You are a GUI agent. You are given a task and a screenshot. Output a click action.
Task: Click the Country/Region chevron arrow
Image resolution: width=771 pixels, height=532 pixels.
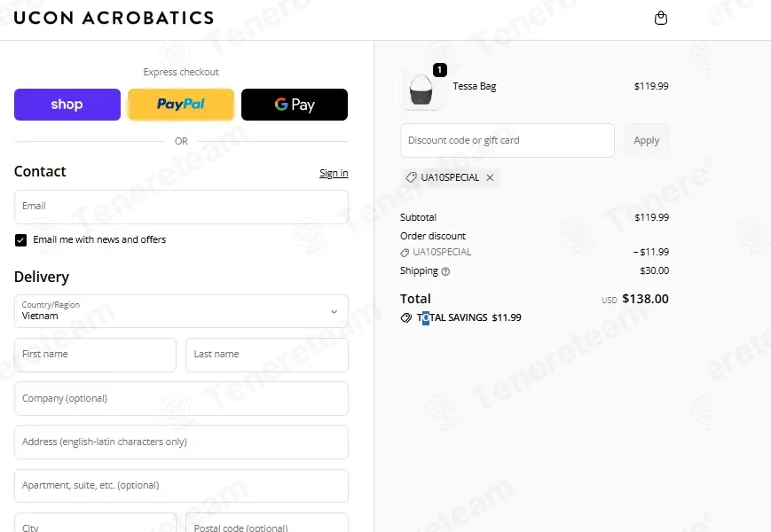coord(334,312)
